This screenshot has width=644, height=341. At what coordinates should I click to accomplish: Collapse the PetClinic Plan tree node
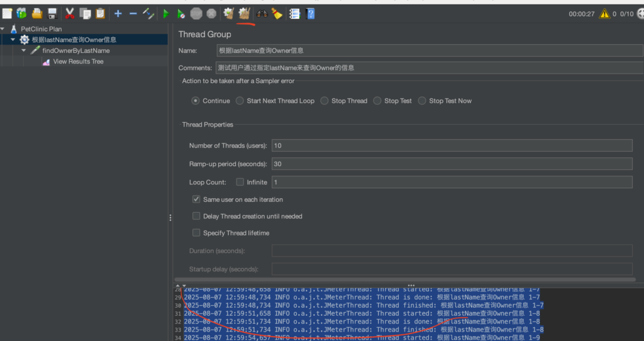[x=3, y=29]
